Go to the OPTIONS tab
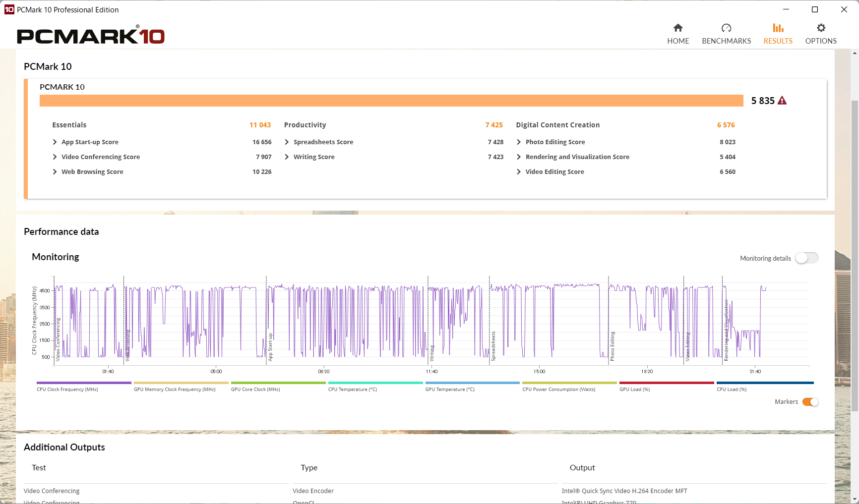Screen dimensions: 859x504 click(x=821, y=41)
